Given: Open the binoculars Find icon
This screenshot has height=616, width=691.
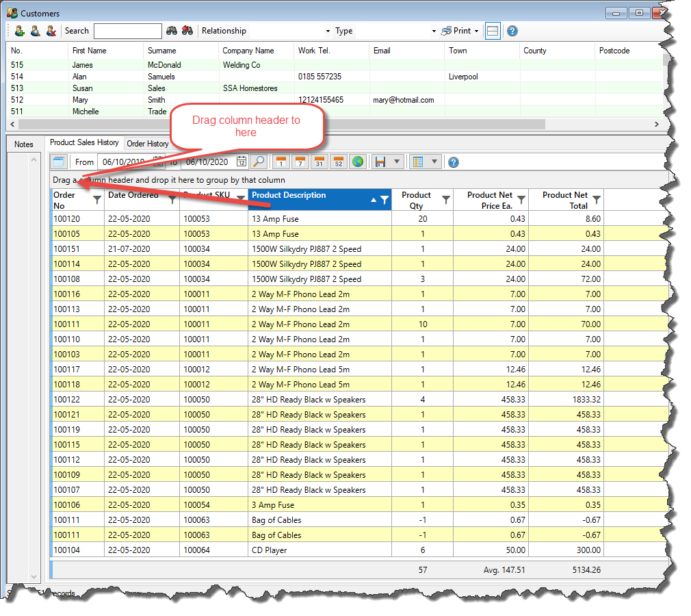Looking at the screenshot, I should [170, 31].
